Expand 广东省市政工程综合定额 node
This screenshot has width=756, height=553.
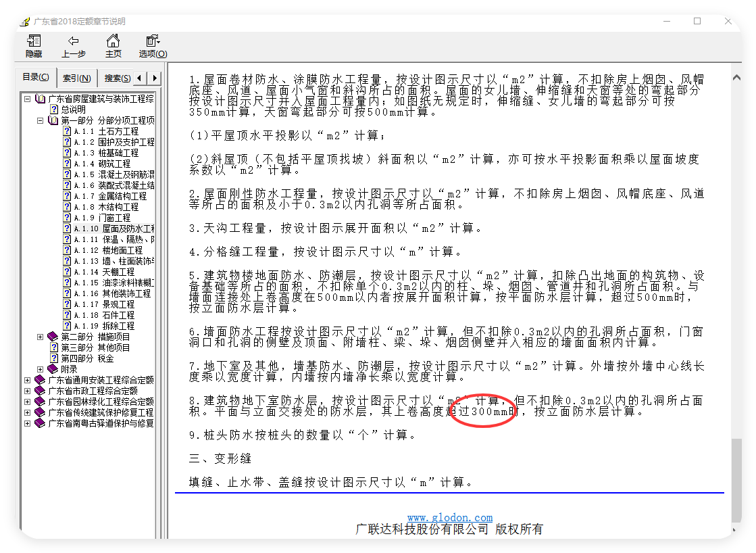28,391
